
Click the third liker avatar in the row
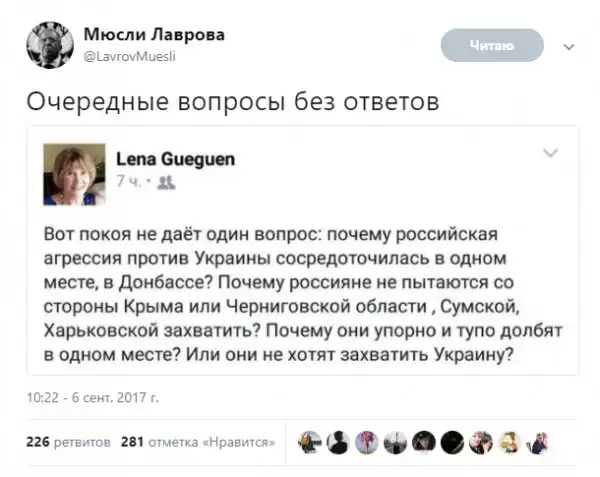click(x=367, y=440)
